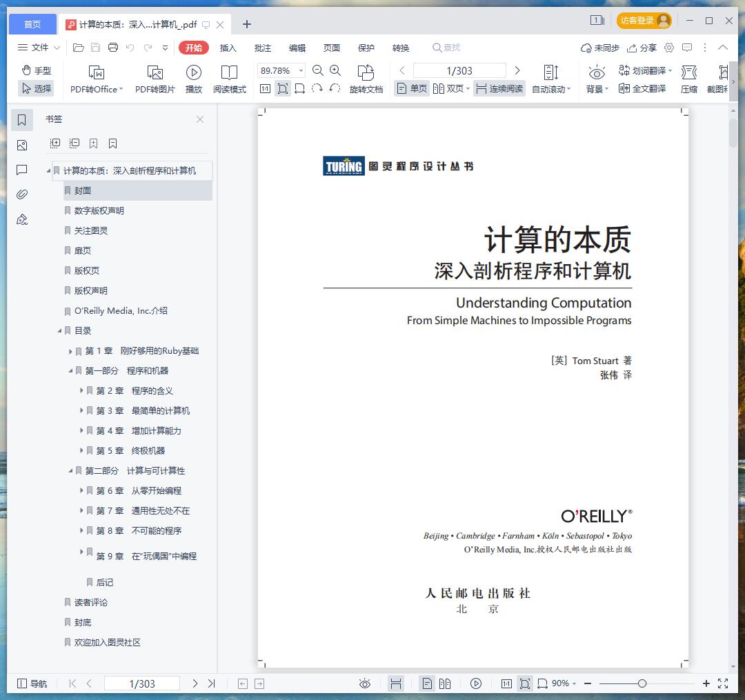The image size is (745, 700).
Task: Open the thumbnails sidebar panel
Action: point(22,146)
